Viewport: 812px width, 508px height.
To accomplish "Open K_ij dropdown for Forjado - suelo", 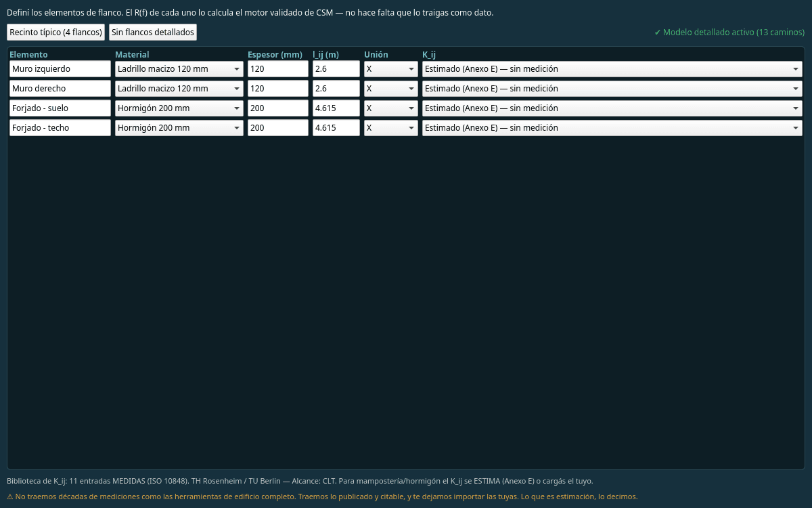I will pyautogui.click(x=612, y=108).
